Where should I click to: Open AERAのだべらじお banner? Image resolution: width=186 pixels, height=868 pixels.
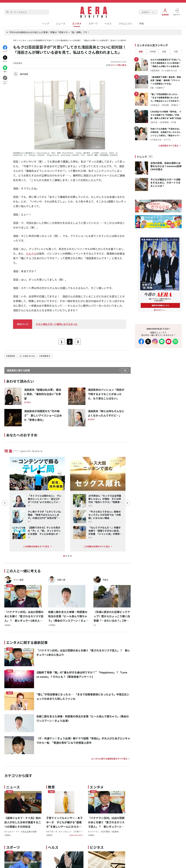158,206
